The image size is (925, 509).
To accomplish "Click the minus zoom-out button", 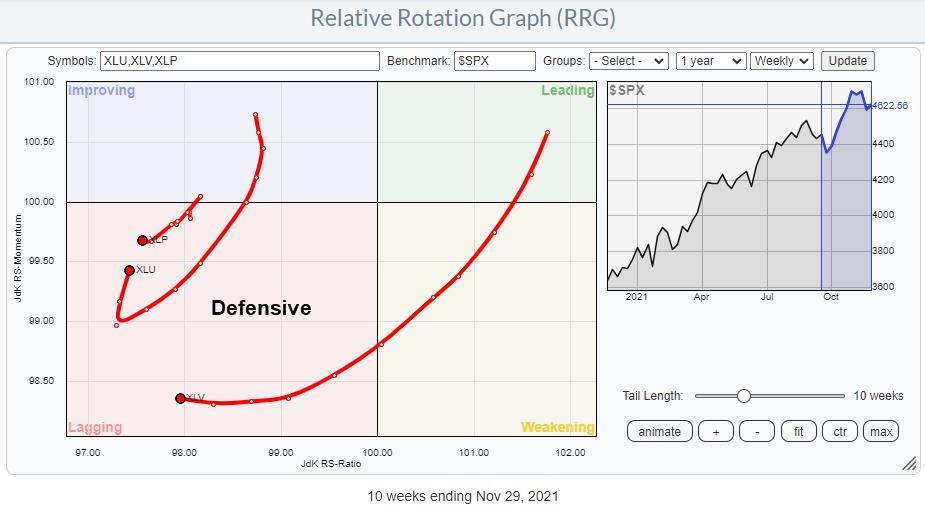I will pyautogui.click(x=757, y=431).
